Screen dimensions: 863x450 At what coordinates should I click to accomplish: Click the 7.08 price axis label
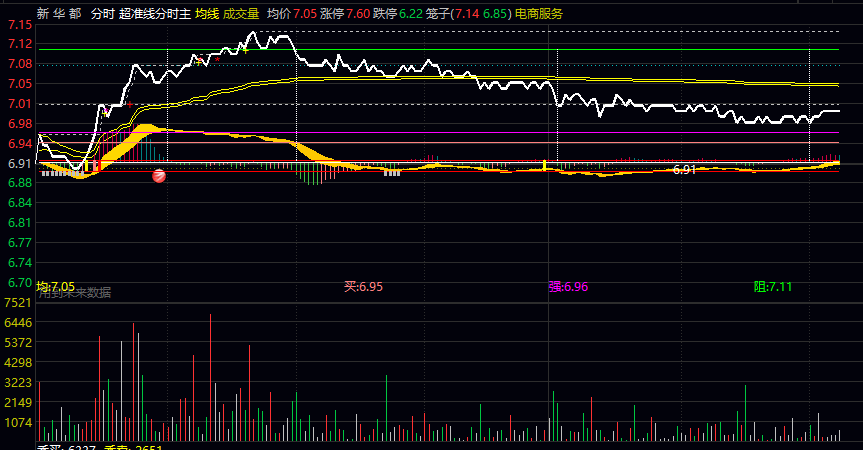tap(20, 64)
